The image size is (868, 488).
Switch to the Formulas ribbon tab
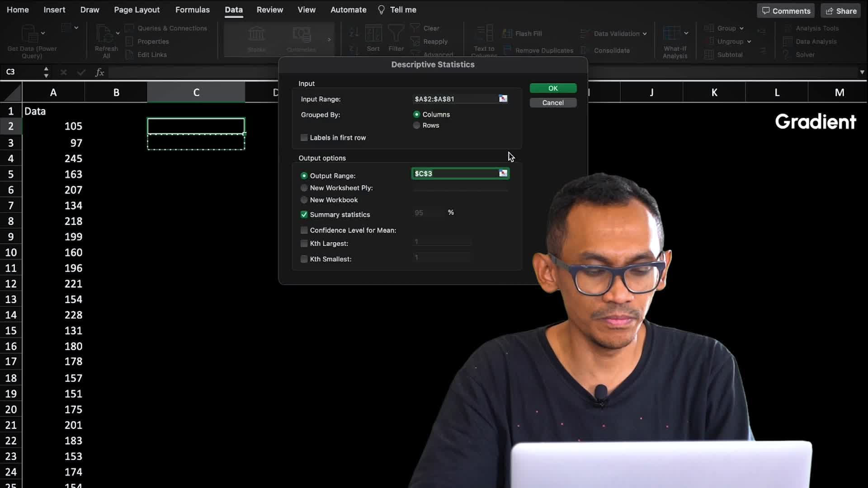[193, 9]
